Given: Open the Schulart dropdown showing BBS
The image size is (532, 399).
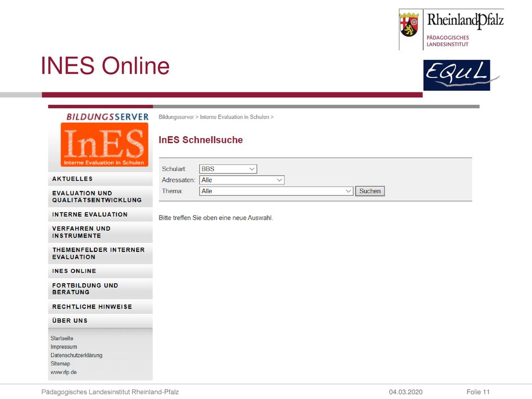Looking at the screenshot, I should [228, 169].
